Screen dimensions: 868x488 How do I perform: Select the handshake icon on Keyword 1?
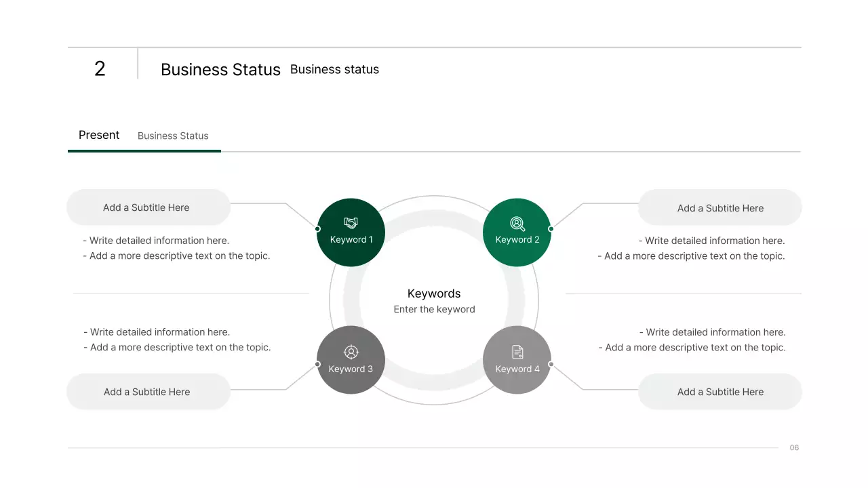(x=351, y=222)
